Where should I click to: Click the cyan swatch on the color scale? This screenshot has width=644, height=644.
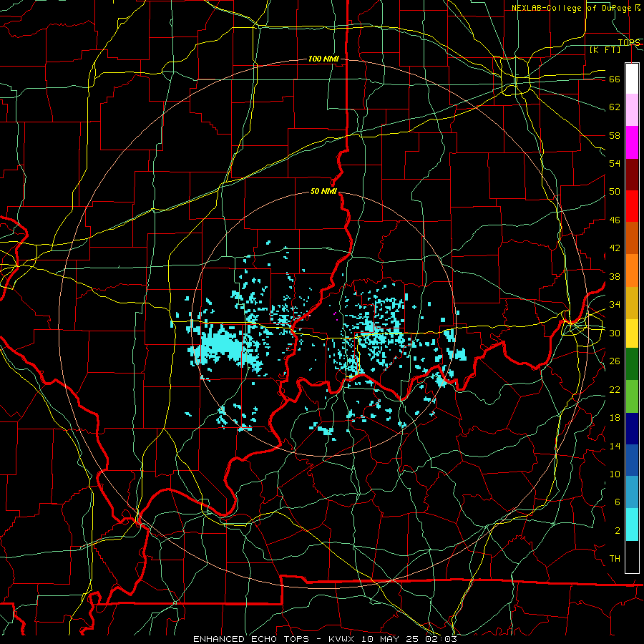point(632,525)
